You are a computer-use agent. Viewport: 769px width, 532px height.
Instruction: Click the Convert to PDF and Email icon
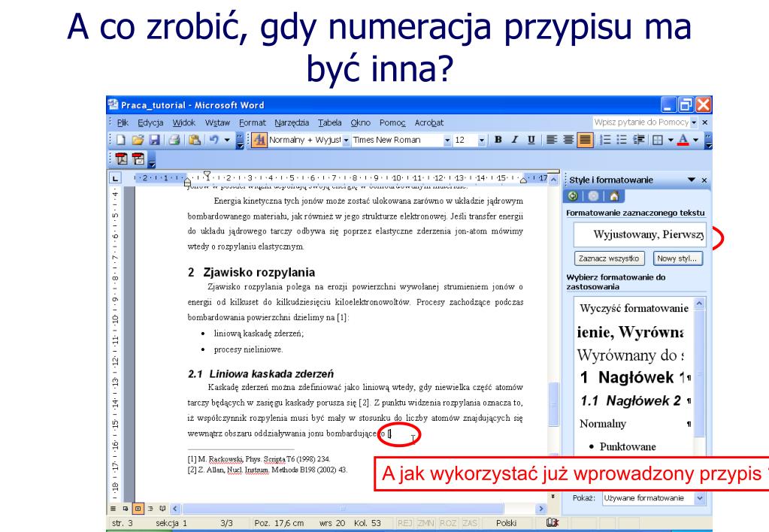tap(138, 159)
